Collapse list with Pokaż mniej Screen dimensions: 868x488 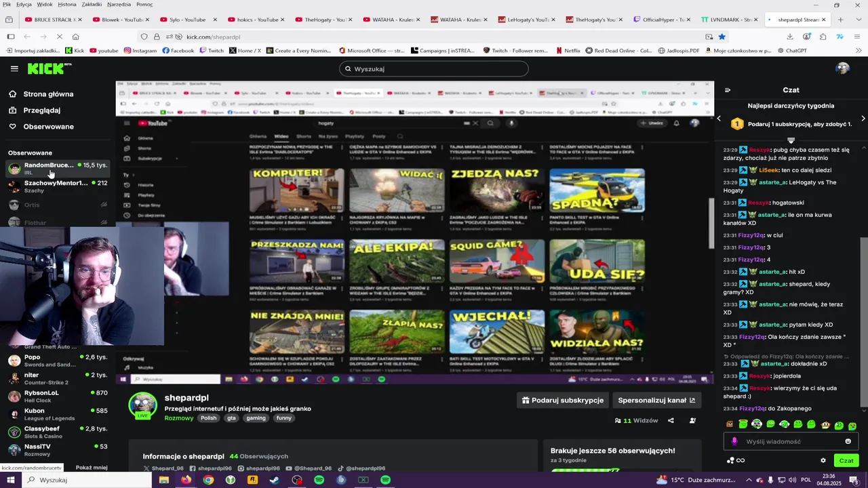click(x=92, y=468)
